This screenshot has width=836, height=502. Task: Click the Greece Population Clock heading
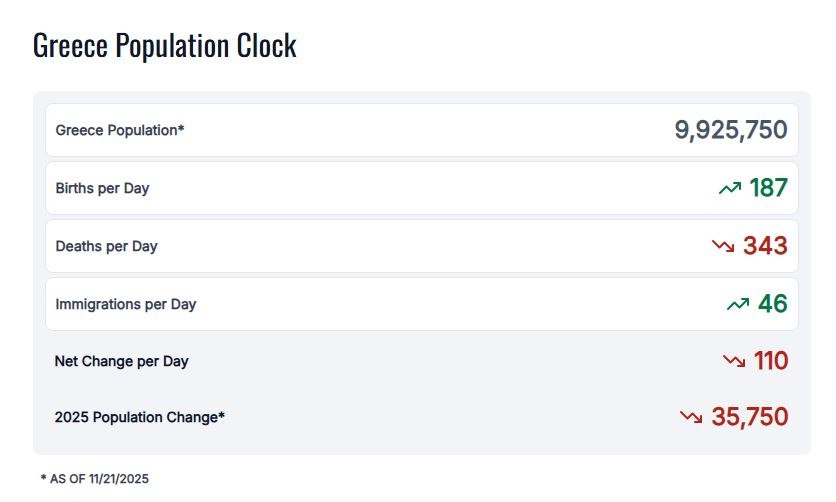point(165,46)
